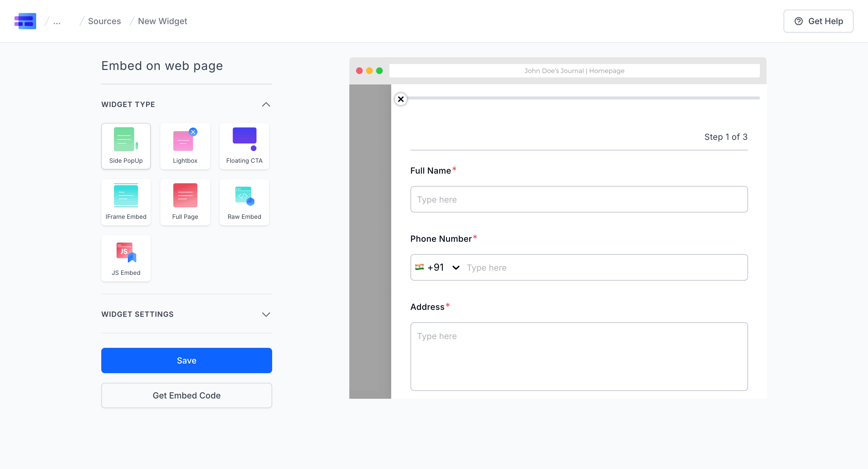
Task: Click the Full Name field label
Action: [x=430, y=171]
